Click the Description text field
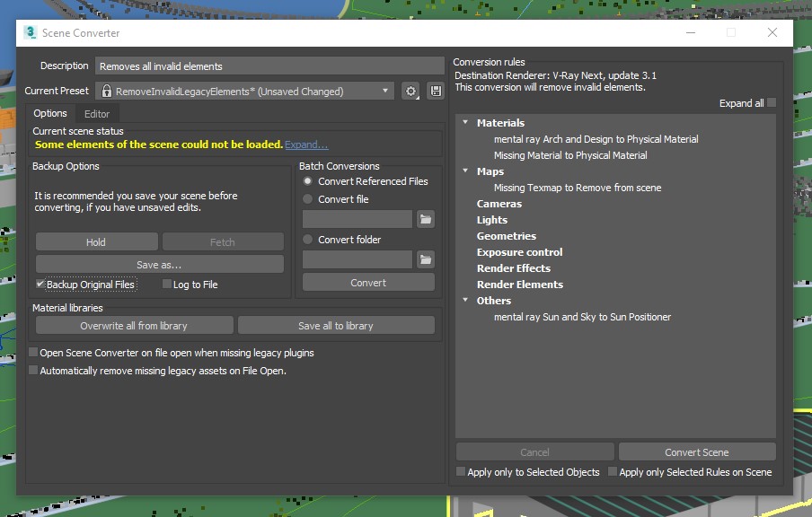This screenshot has width=812, height=517. [269, 66]
